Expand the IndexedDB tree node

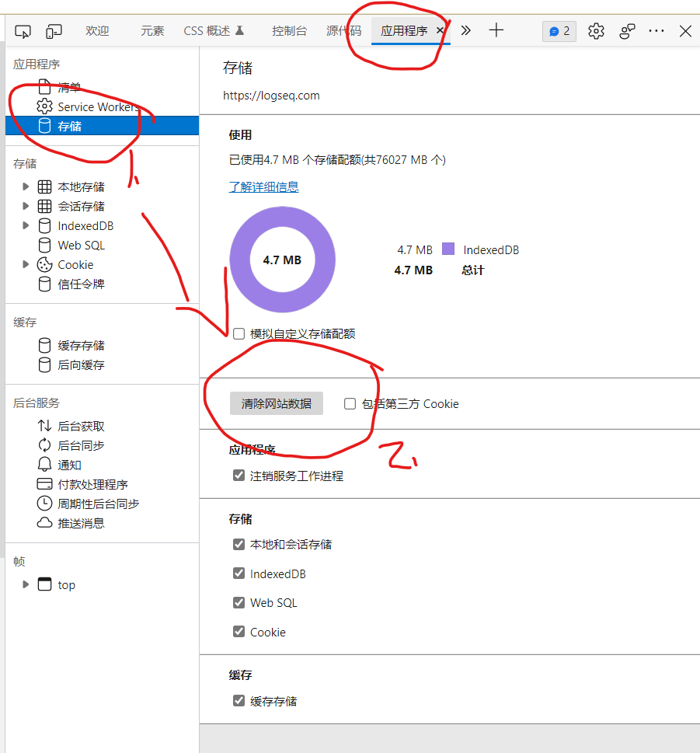pyautogui.click(x=26, y=225)
